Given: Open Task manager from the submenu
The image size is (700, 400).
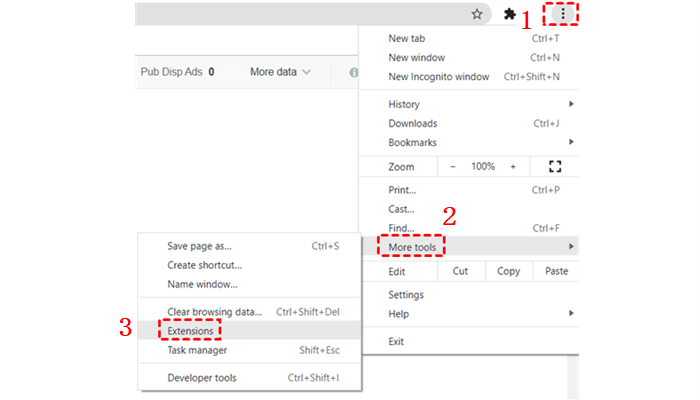Looking at the screenshot, I should point(197,350).
